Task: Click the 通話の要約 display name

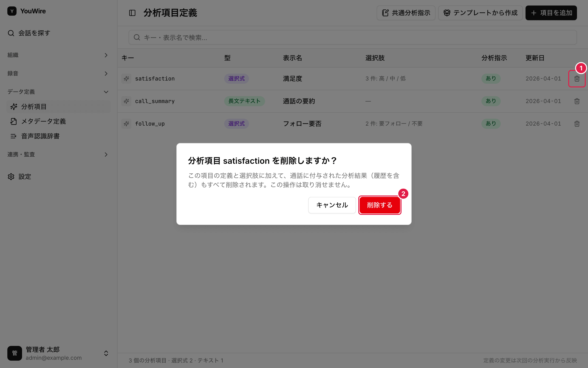Action: (x=299, y=101)
